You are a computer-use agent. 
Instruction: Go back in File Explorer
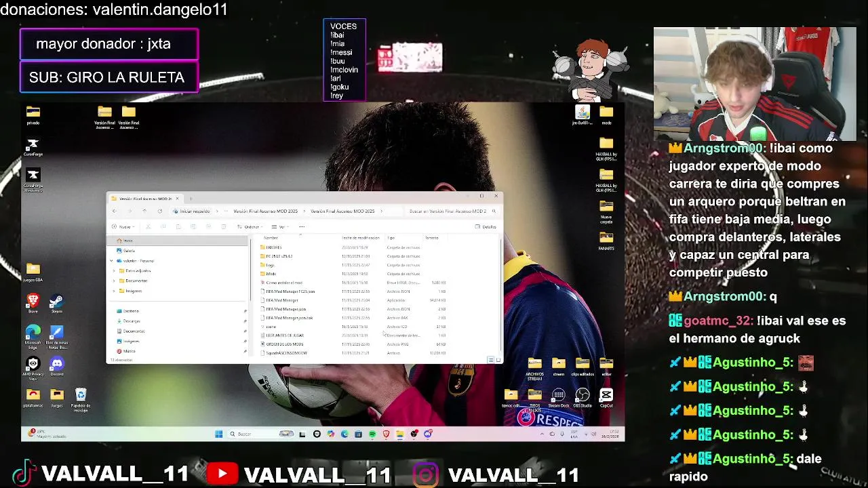(115, 211)
